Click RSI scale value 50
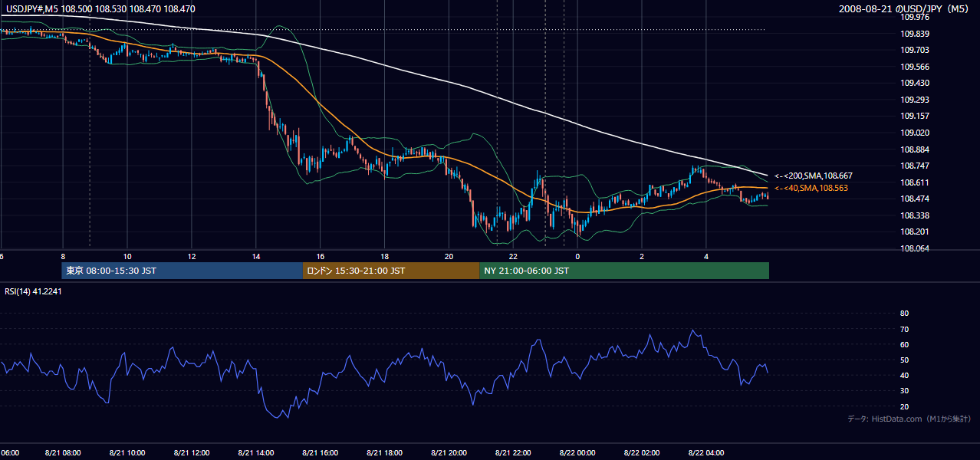 (904, 360)
